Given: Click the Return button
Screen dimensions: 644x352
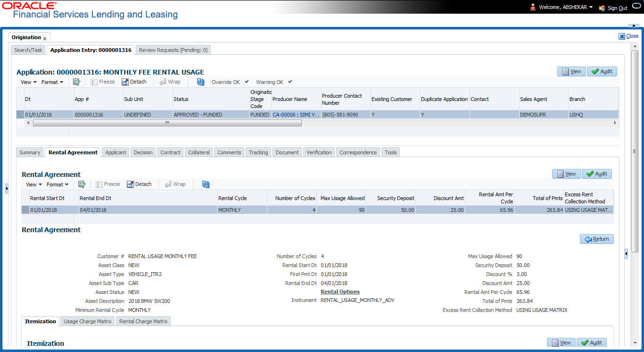Looking at the screenshot, I should [x=596, y=239].
